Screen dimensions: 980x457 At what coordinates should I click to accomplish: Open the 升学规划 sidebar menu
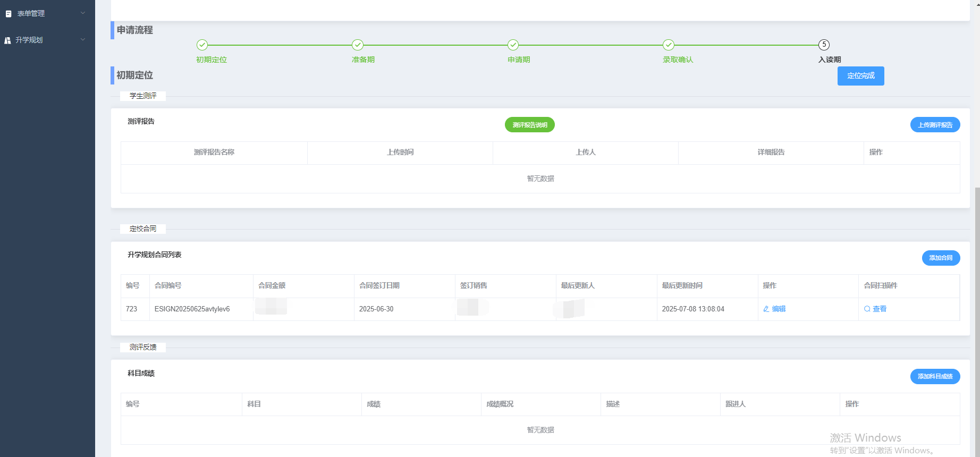[x=47, y=40]
